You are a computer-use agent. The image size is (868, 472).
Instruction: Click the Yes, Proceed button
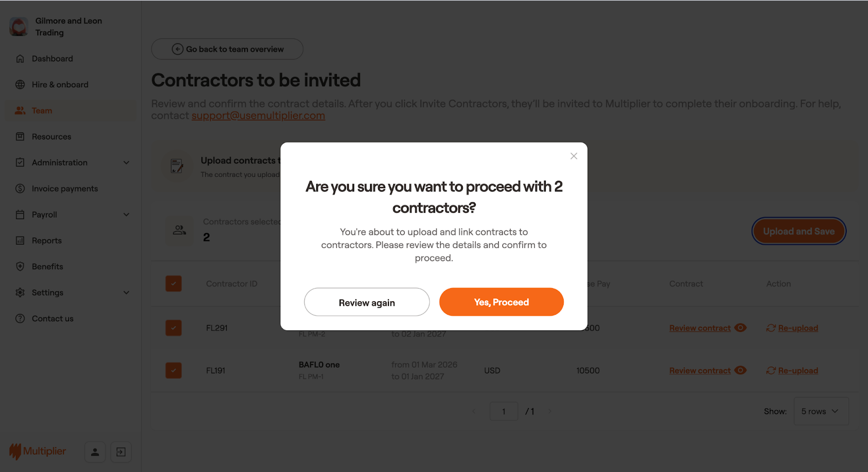pyautogui.click(x=501, y=302)
